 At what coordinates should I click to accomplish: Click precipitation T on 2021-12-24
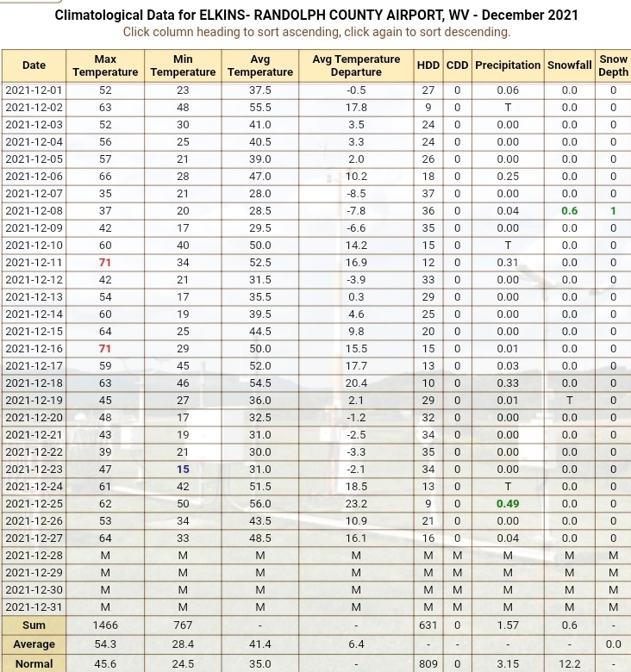pos(508,487)
